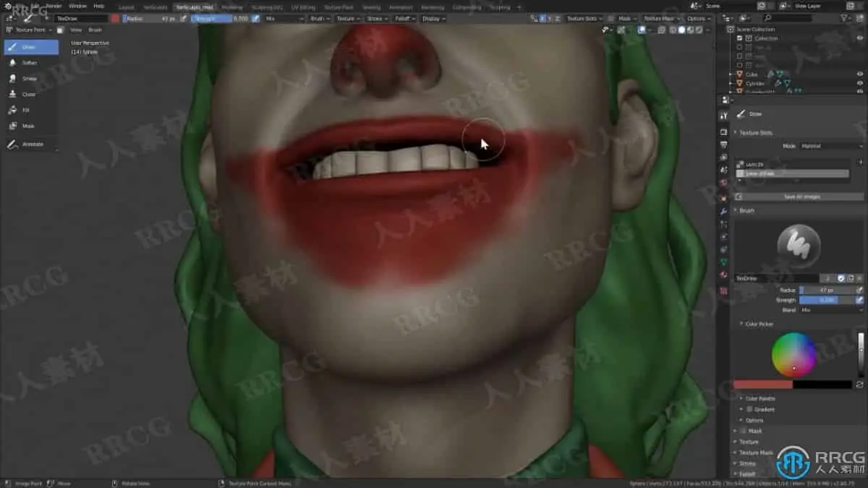Click the header brush color swatch
This screenshot has height=488, width=868.
coord(115,18)
